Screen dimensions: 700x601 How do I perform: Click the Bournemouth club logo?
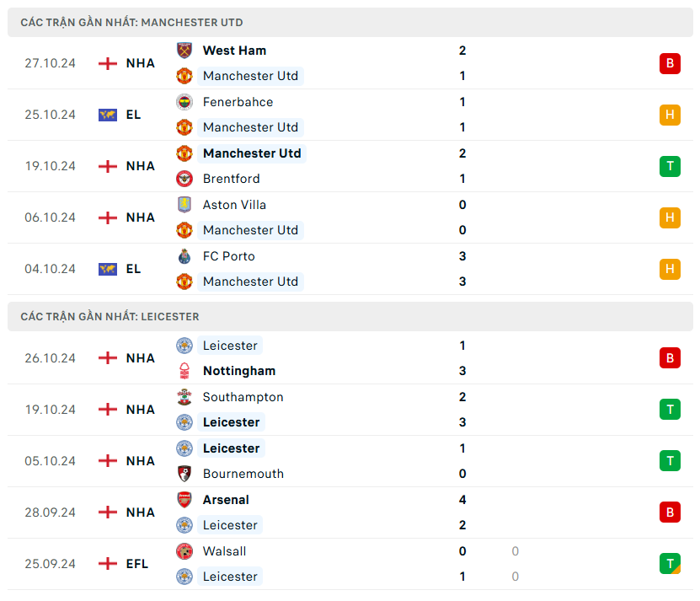[x=184, y=474]
